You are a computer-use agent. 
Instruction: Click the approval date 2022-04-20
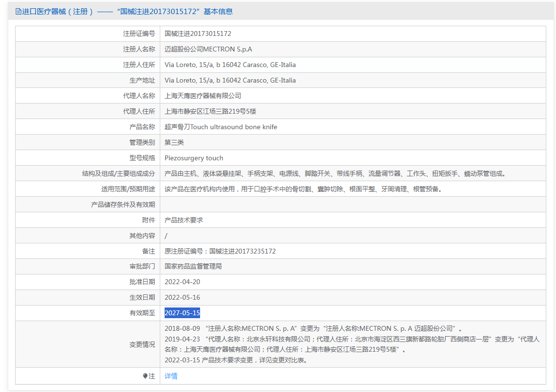(182, 282)
